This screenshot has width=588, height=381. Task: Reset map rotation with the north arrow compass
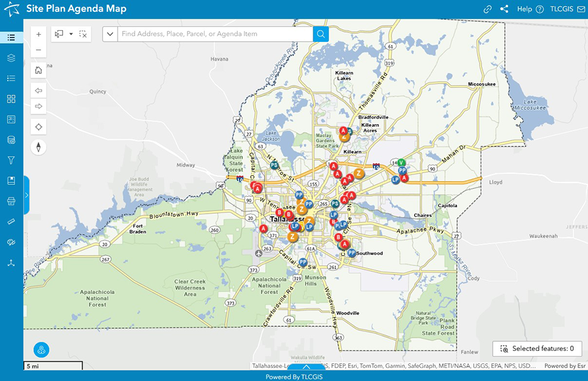tap(38, 146)
